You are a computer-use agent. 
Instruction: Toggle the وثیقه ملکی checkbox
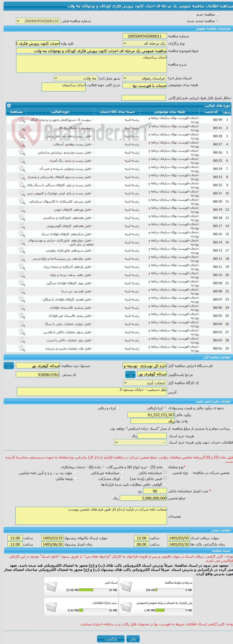(76, 478)
